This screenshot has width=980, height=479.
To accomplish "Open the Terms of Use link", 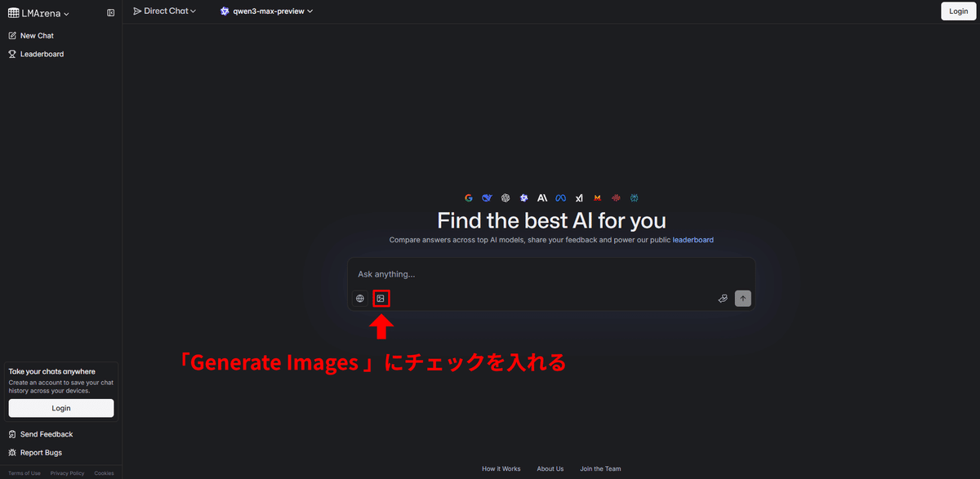I will (24, 473).
